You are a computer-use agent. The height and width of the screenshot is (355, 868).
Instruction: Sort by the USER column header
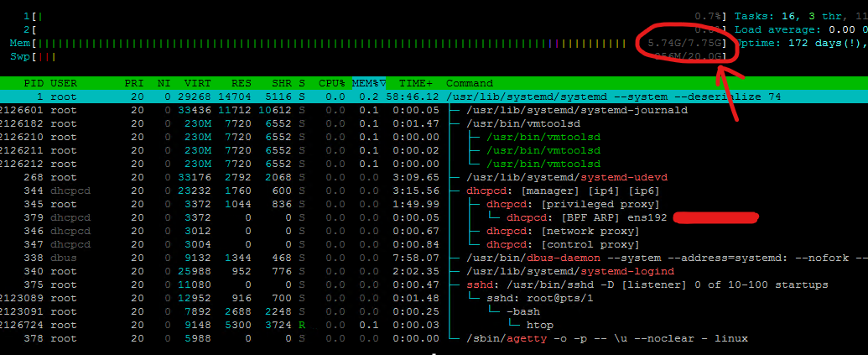point(64,84)
